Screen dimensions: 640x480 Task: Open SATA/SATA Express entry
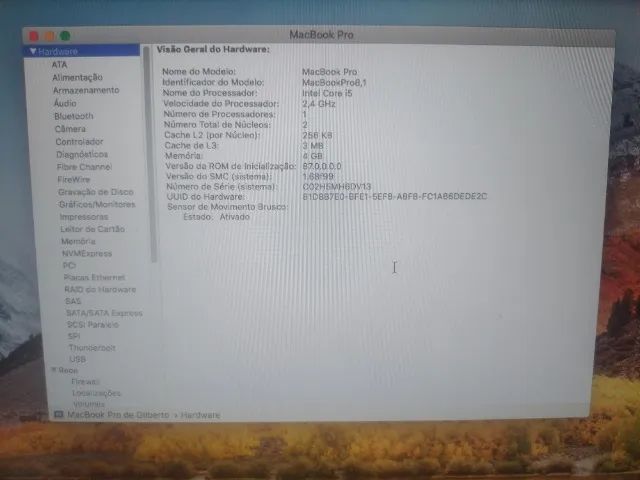pyautogui.click(x=104, y=313)
